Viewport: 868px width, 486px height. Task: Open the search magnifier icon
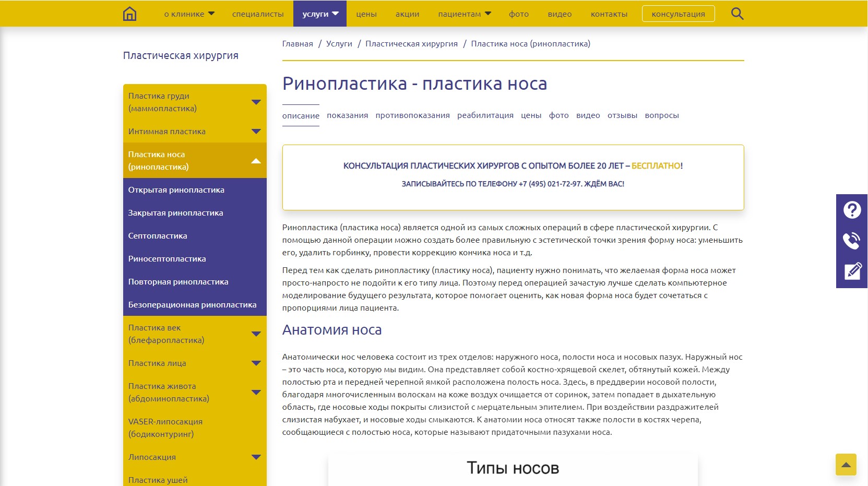737,14
